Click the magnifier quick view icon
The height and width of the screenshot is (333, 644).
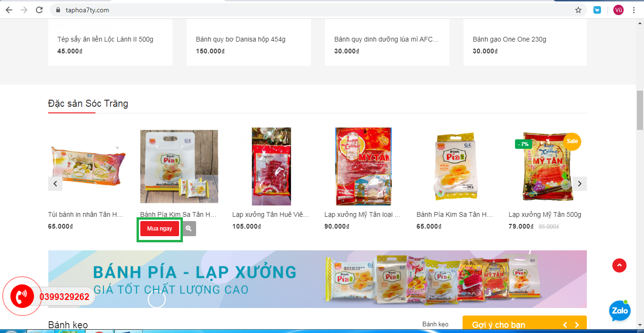point(189,229)
